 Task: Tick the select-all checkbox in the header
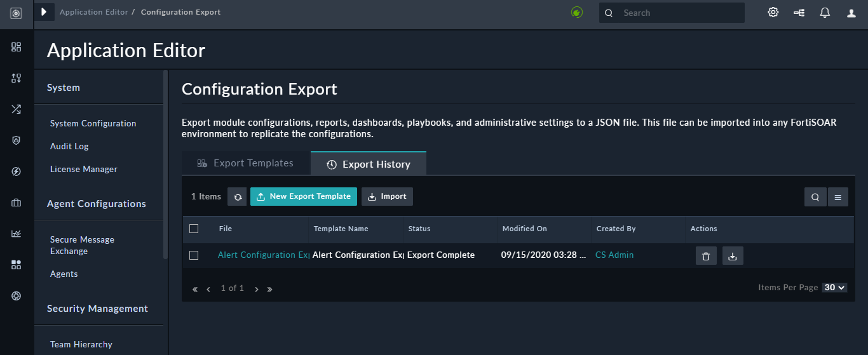[x=194, y=229]
